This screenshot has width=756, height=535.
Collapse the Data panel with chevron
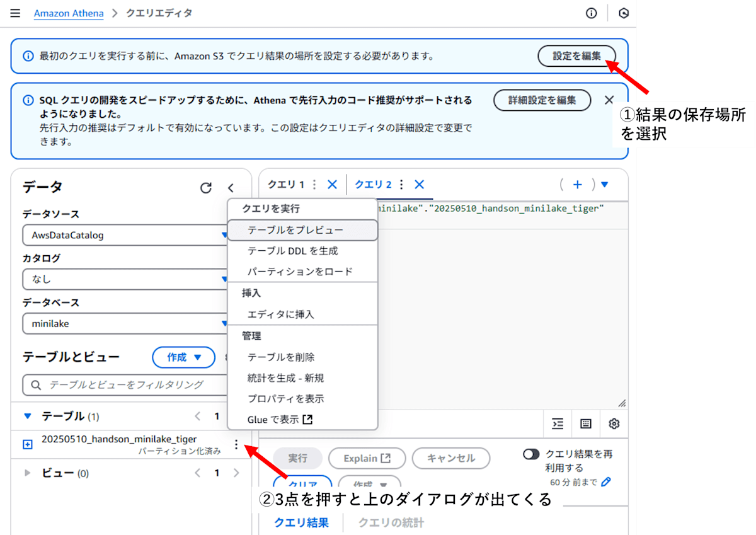231,188
